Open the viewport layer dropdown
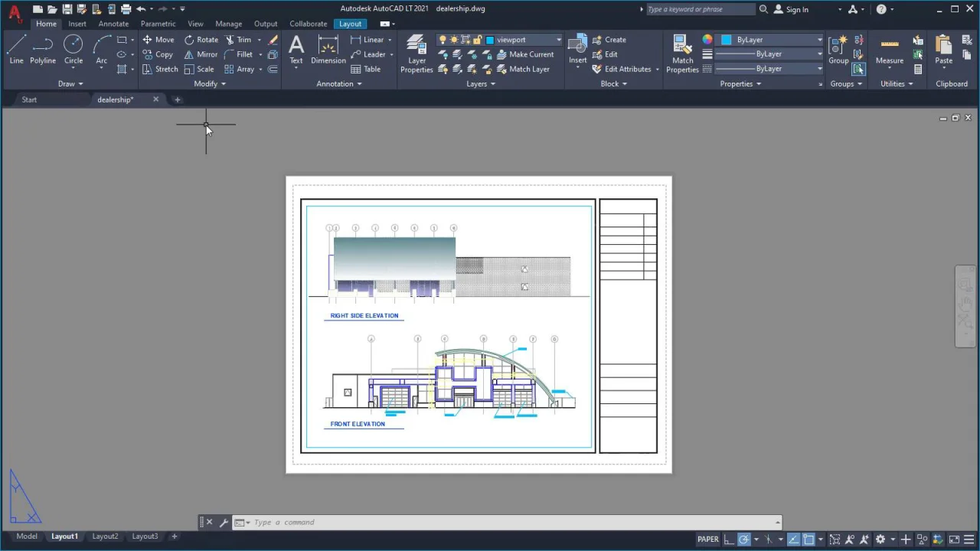This screenshot has height=551, width=980. coord(558,40)
